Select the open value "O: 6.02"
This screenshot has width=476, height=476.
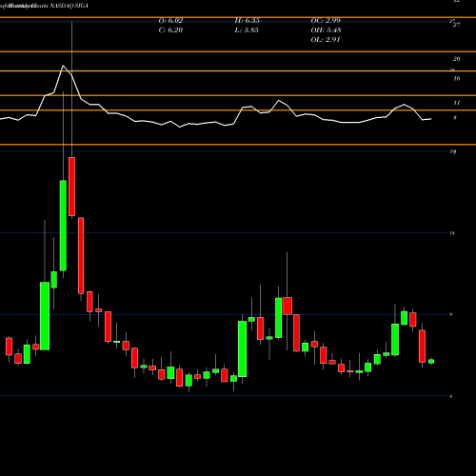coord(170,21)
